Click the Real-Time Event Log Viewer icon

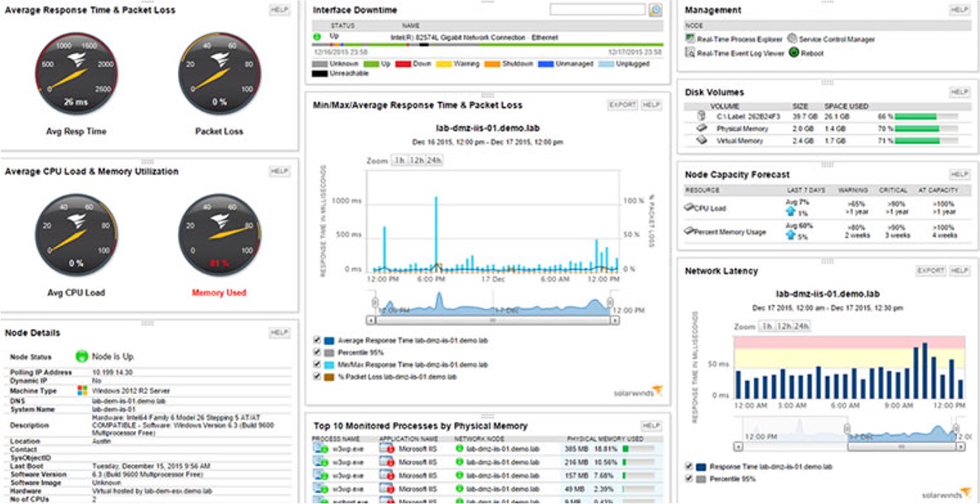pyautogui.click(x=690, y=53)
